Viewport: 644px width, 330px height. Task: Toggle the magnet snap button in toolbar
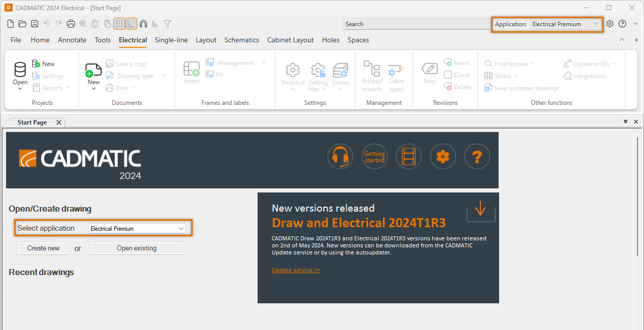pyautogui.click(x=143, y=24)
